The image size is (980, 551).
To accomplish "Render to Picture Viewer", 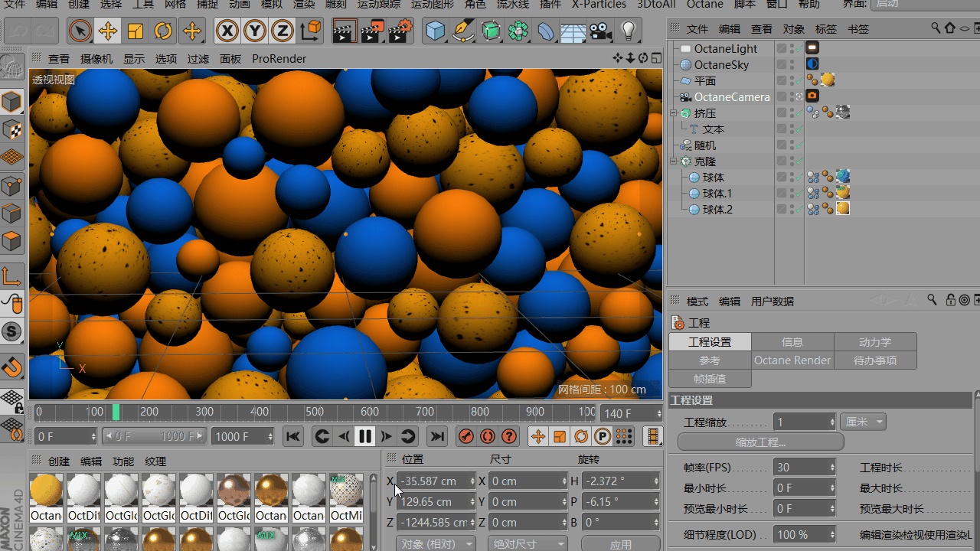I will (x=372, y=31).
